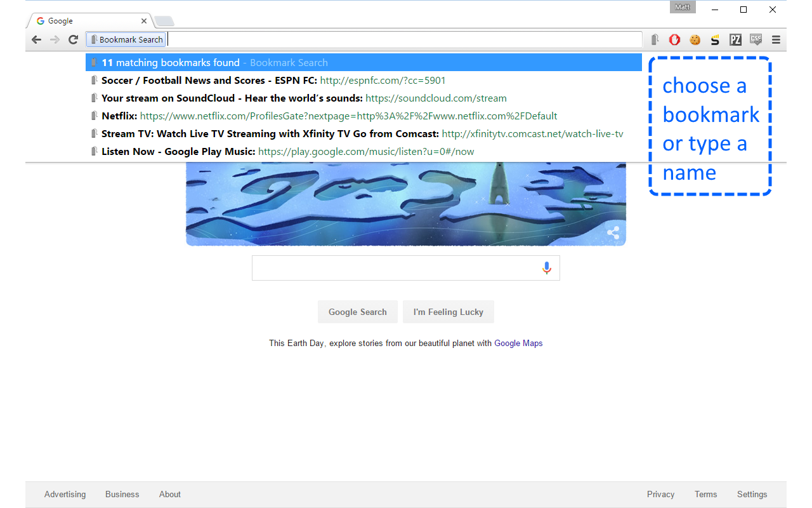Open Your stream on SoundCloud bookmark

[363, 98]
